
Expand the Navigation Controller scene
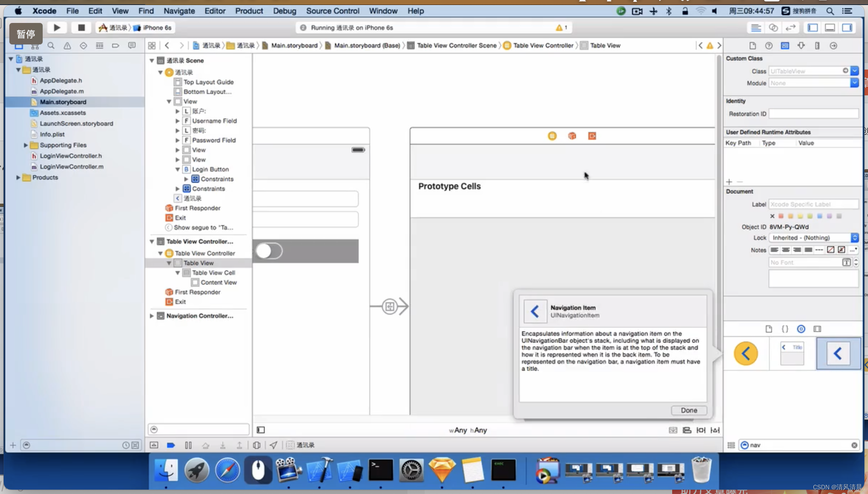coord(152,316)
